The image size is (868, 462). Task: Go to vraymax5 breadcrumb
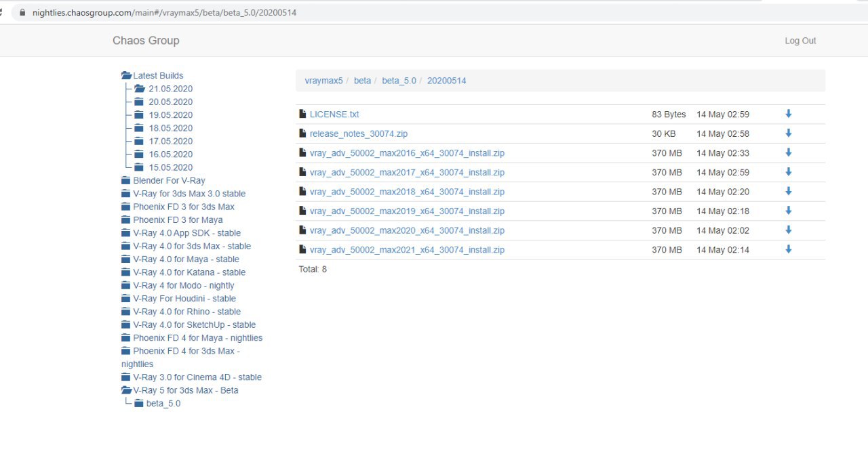[324, 81]
